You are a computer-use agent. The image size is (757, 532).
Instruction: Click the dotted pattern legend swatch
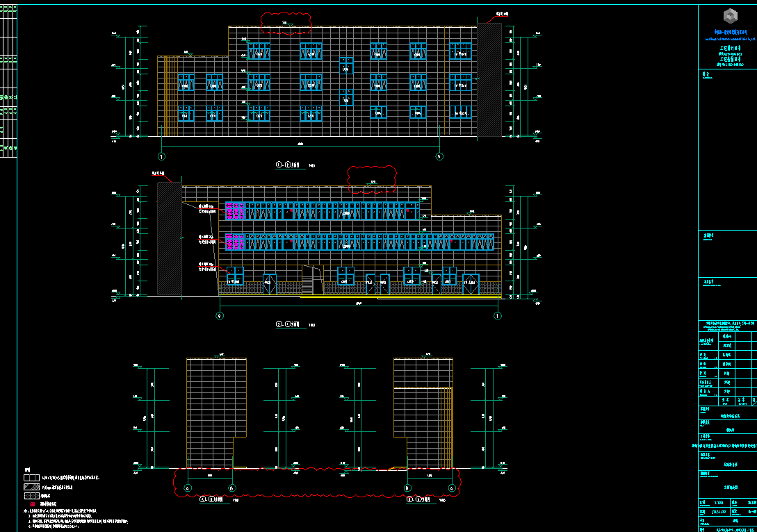click(31, 496)
